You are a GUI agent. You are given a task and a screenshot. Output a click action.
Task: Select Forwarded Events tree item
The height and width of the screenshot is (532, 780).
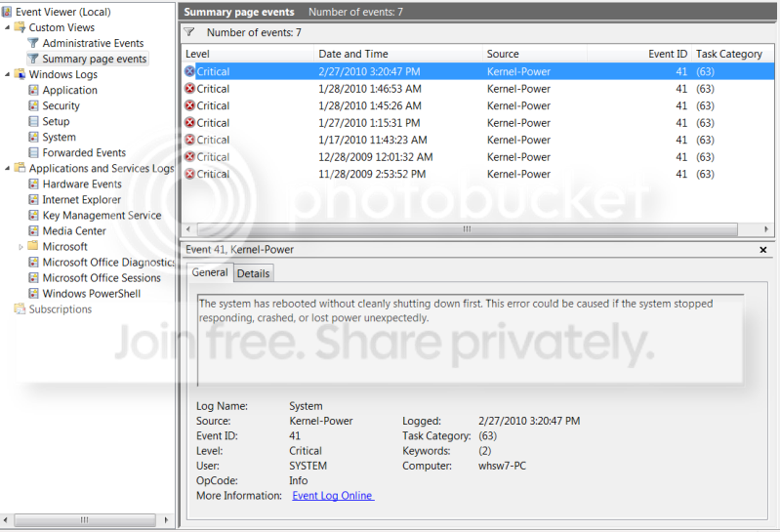click(x=84, y=152)
